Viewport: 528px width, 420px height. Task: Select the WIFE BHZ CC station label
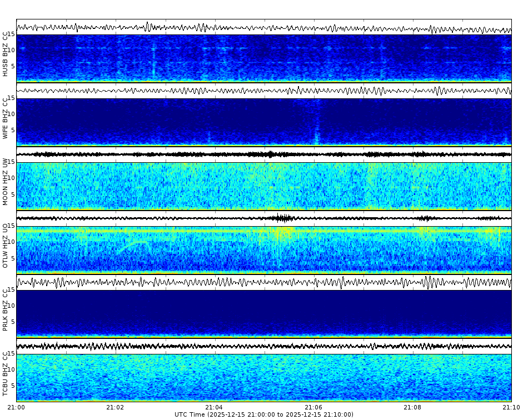tap(6, 118)
